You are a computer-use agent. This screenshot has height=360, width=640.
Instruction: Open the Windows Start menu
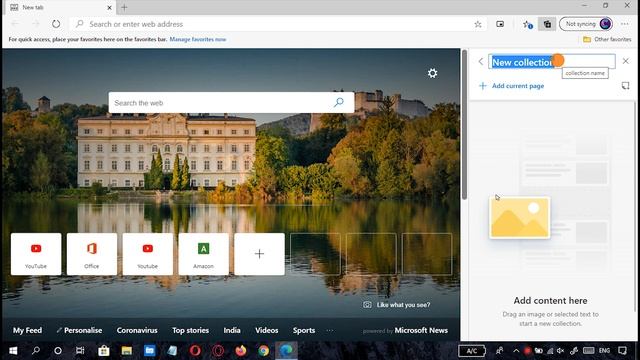coord(13,351)
